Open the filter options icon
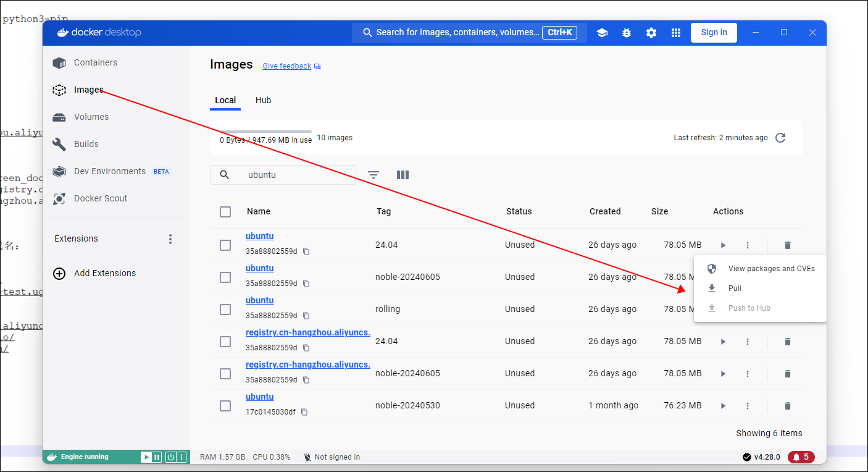 click(373, 175)
